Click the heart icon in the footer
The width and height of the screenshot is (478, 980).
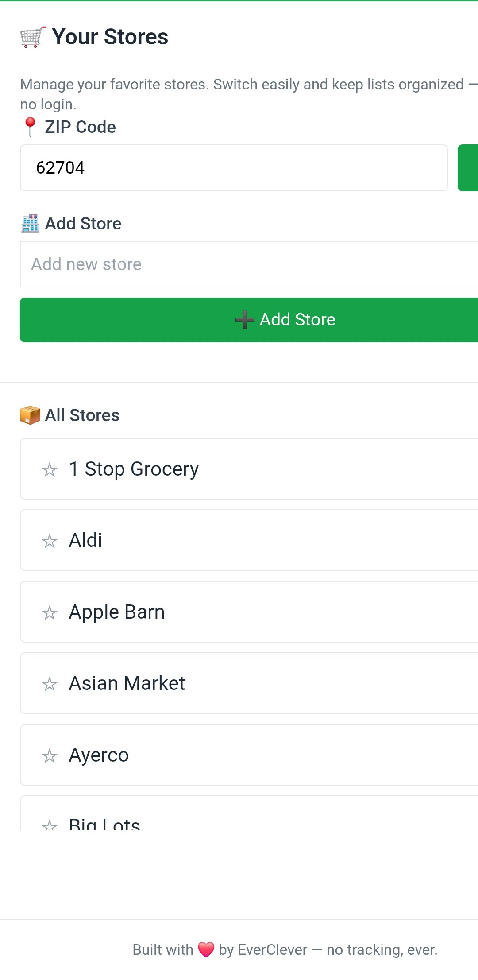tap(206, 949)
